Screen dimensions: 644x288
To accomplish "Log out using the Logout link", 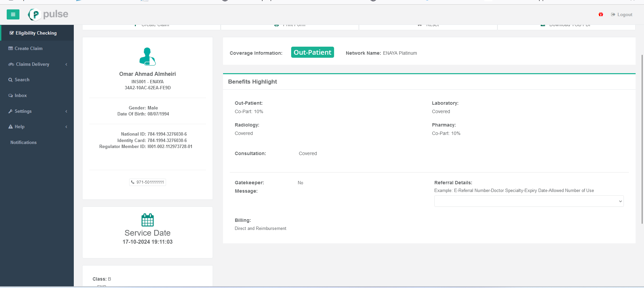I will click(x=622, y=14).
